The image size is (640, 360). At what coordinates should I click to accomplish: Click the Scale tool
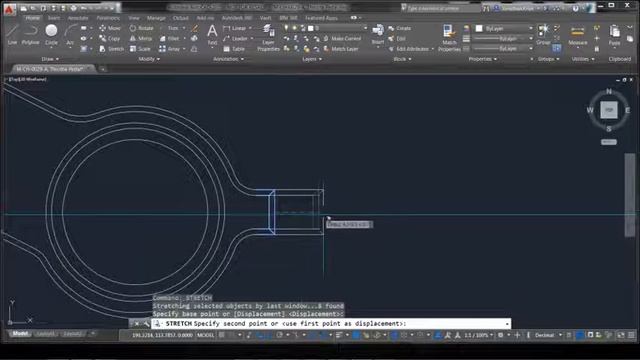[x=140, y=49]
